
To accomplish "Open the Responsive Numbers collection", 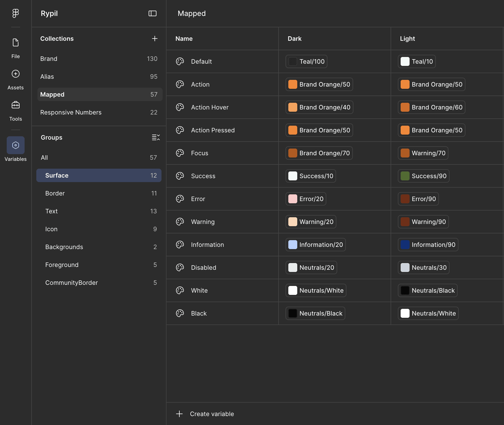I will pos(99,112).
